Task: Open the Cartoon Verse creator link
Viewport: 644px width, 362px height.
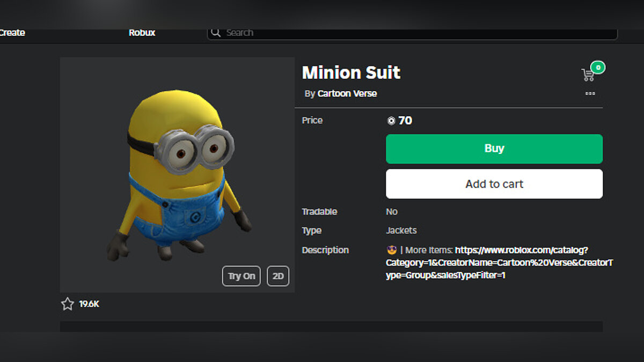Action: (x=347, y=93)
